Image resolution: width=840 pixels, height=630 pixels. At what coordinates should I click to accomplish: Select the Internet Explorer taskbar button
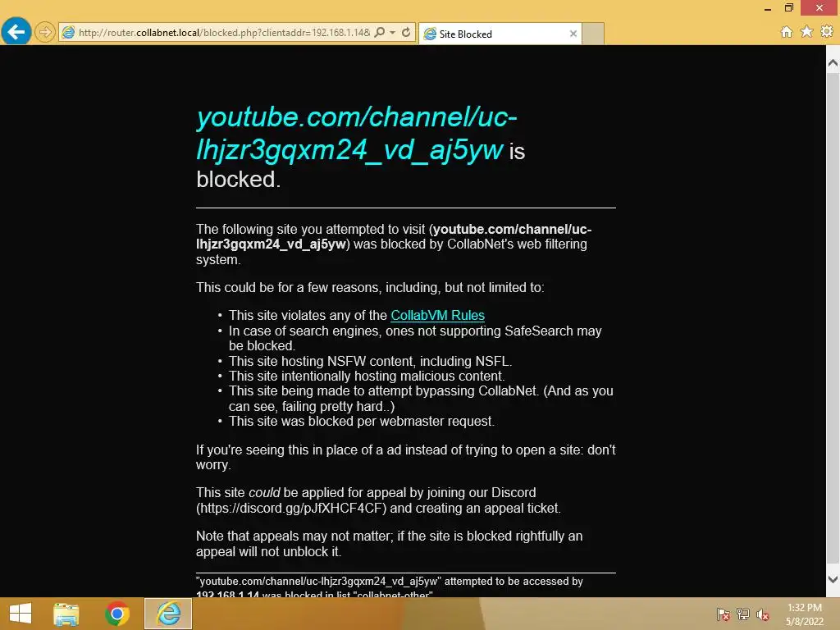[x=168, y=614]
